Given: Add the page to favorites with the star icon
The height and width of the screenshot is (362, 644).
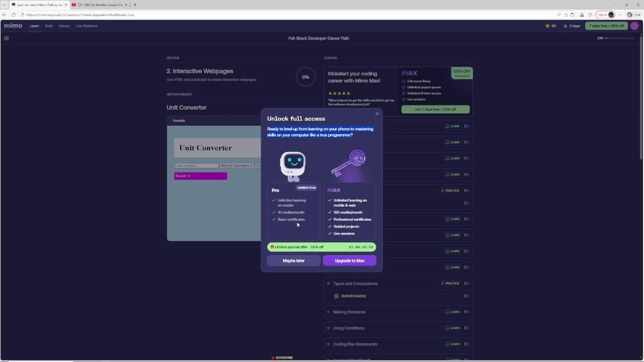Looking at the screenshot, I should coord(566,15).
